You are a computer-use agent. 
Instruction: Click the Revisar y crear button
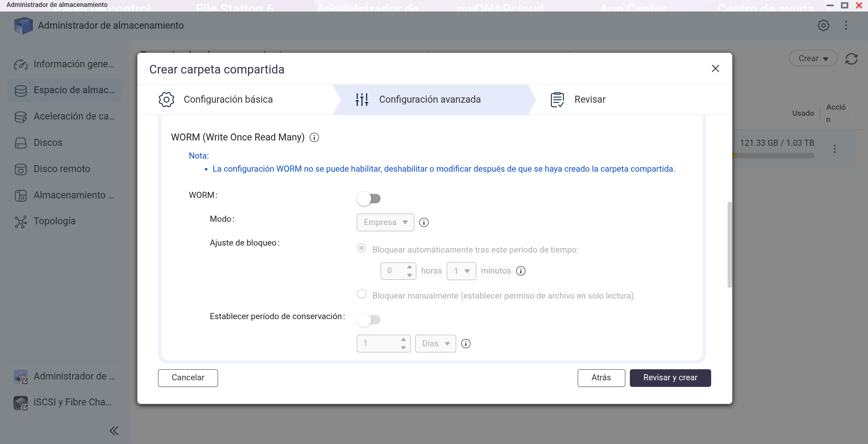[x=670, y=378]
